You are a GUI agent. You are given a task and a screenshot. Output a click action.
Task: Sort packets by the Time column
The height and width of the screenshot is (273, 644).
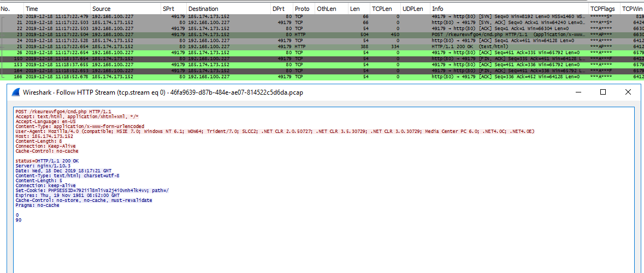tap(57, 9)
